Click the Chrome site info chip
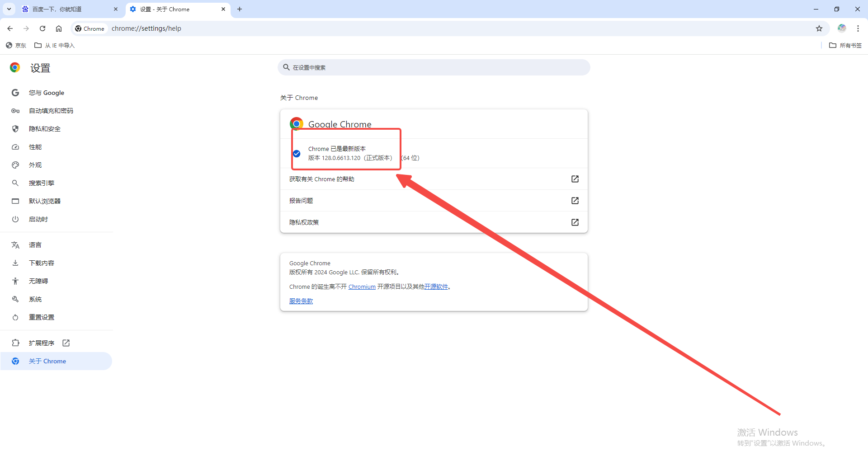 [x=90, y=28]
